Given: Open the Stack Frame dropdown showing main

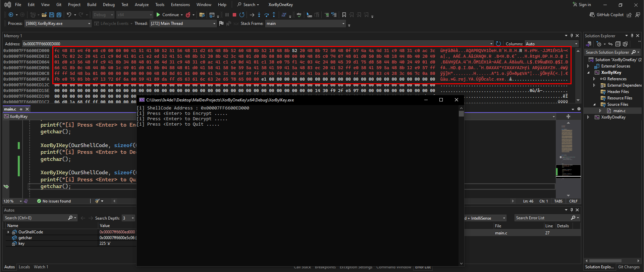Looking at the screenshot, I should coord(305,24).
